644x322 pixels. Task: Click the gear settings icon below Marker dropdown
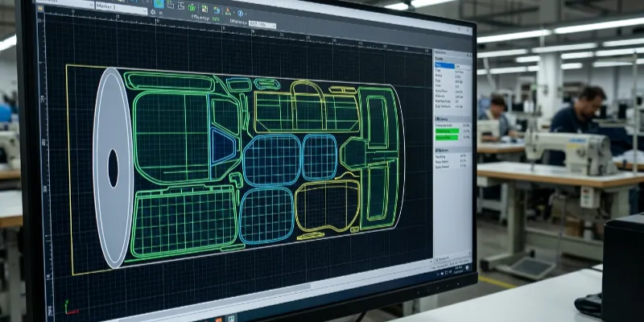click(153, 12)
